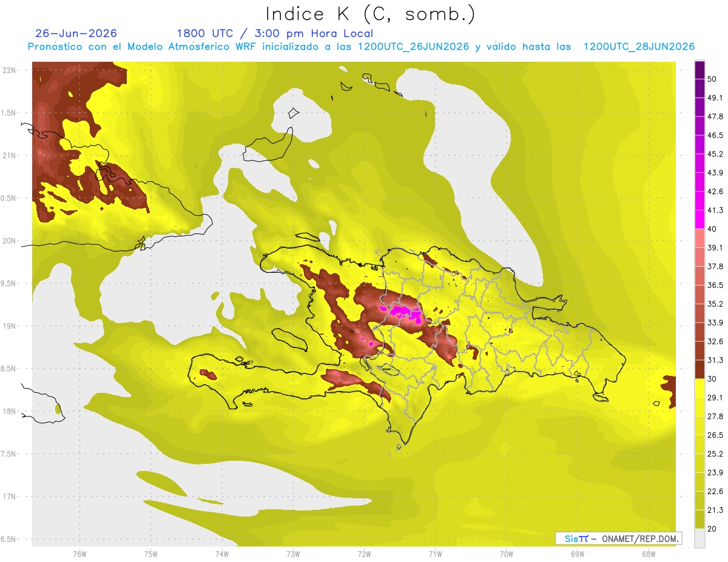This screenshot has width=728, height=562.
Task: Click the colorbar value "46.5"
Action: click(x=715, y=135)
